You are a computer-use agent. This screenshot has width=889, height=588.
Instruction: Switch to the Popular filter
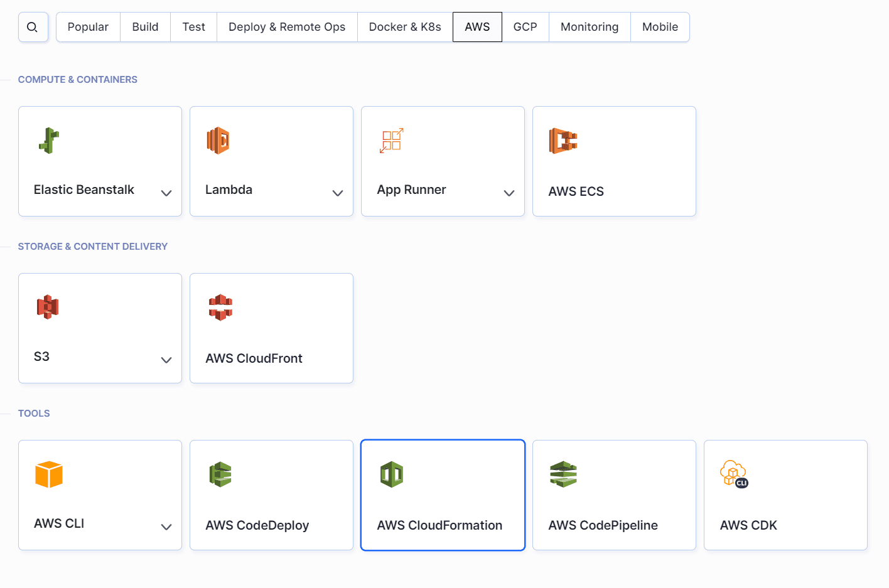[88, 27]
